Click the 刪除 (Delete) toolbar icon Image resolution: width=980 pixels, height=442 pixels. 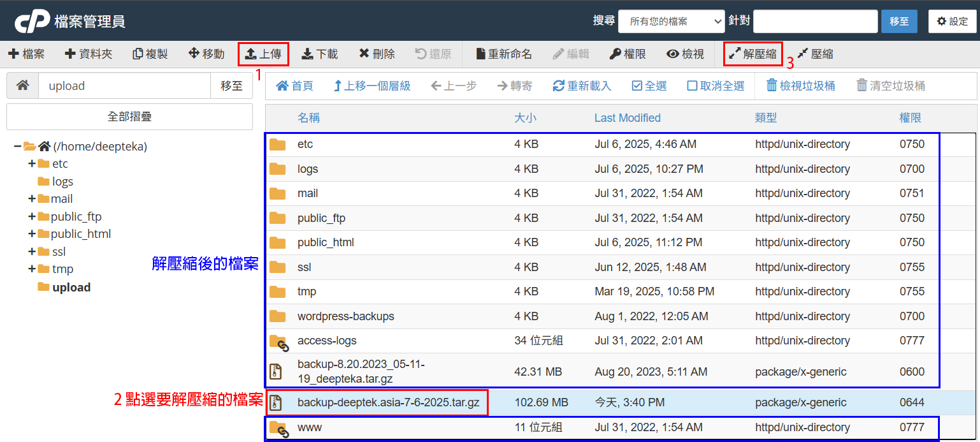pyautogui.click(x=377, y=54)
